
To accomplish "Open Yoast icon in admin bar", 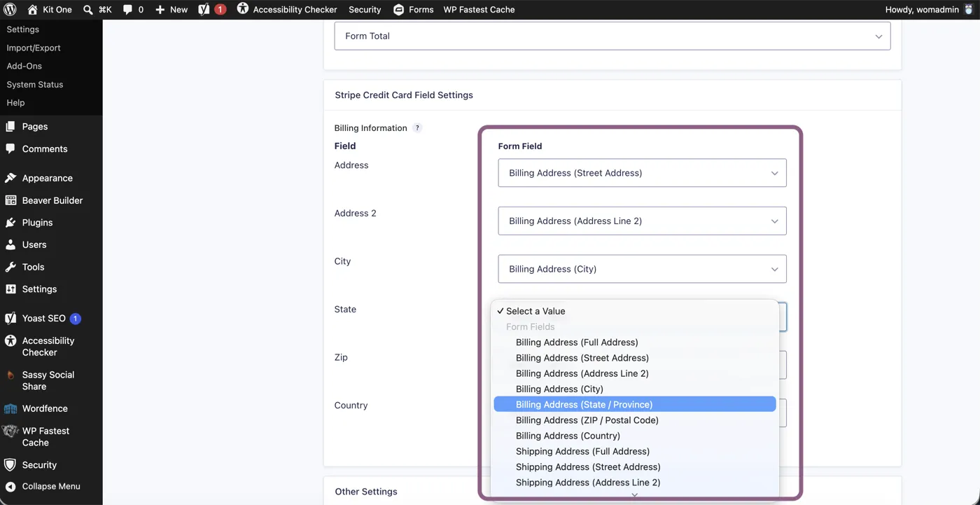I will point(204,10).
